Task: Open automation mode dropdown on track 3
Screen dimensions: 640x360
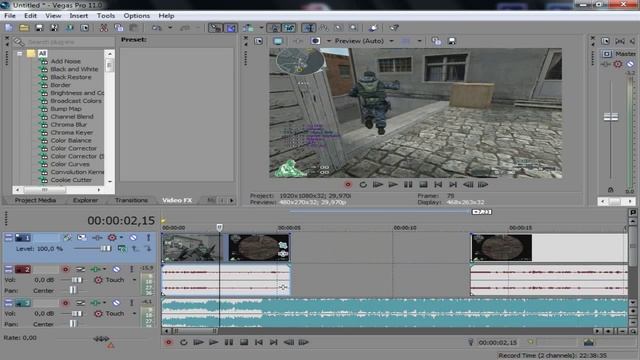Action: [134, 313]
